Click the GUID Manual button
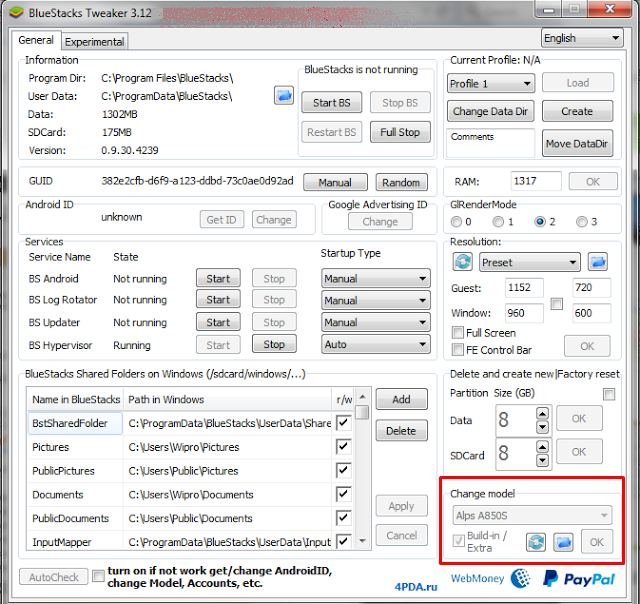The image size is (640, 604). [335, 182]
